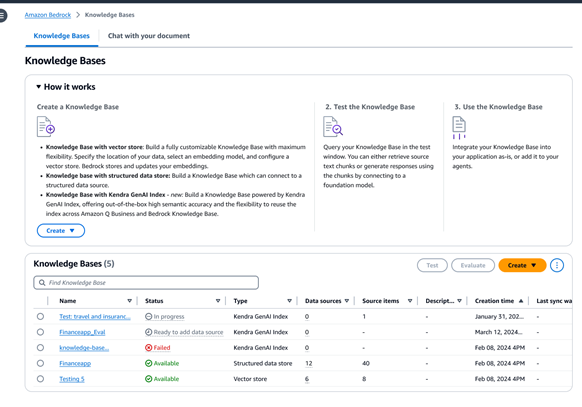Screen dimensions: 582x407
Task: Click the Create a Knowledge Base document icon
Action: point(46,127)
